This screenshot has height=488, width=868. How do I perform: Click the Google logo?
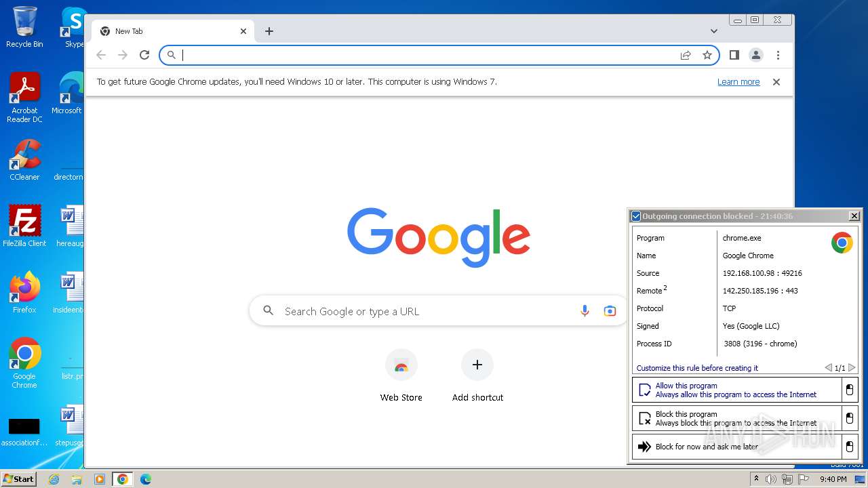[439, 237]
